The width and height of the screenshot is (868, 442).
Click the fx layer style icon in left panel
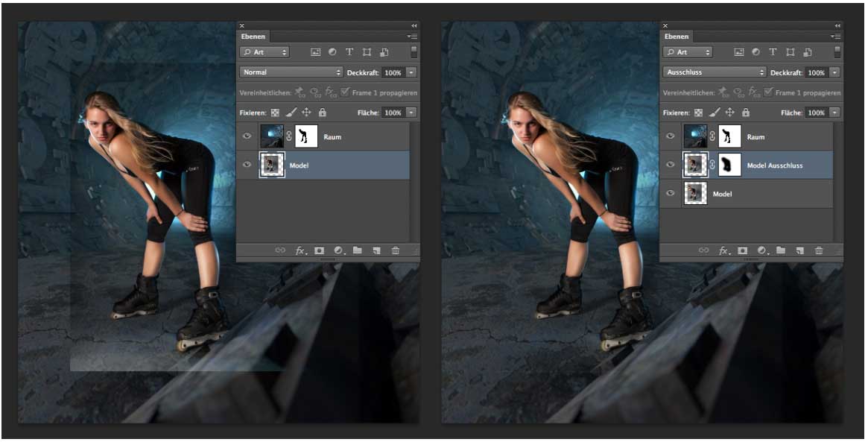(x=301, y=250)
